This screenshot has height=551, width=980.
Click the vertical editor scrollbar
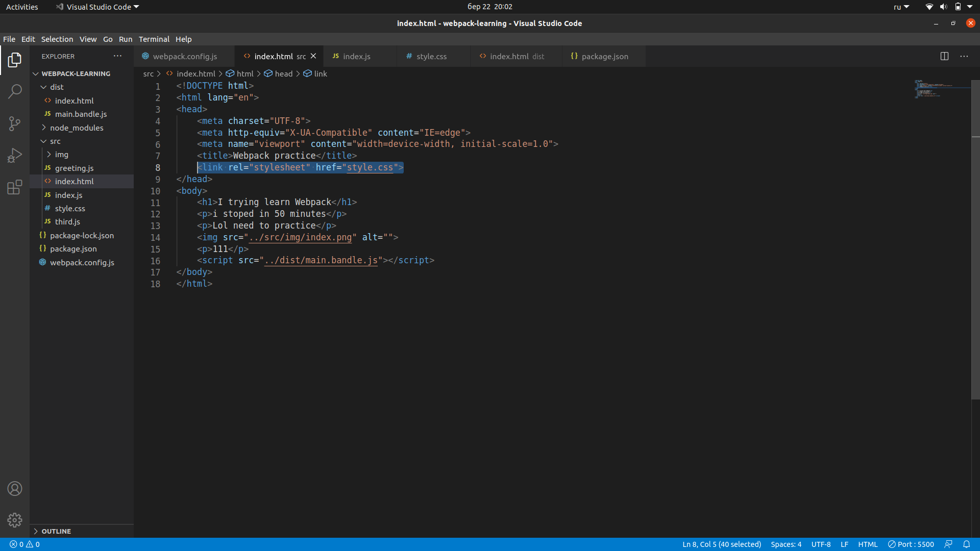[x=975, y=240]
